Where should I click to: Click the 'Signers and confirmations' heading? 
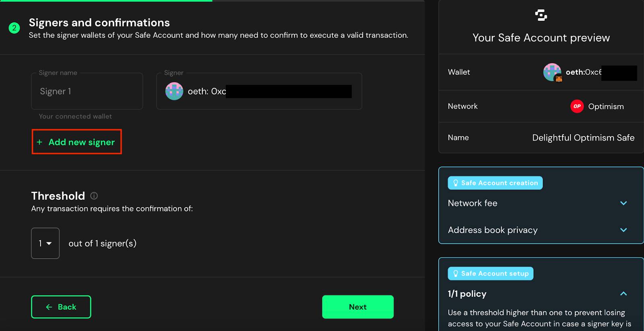pos(99,23)
